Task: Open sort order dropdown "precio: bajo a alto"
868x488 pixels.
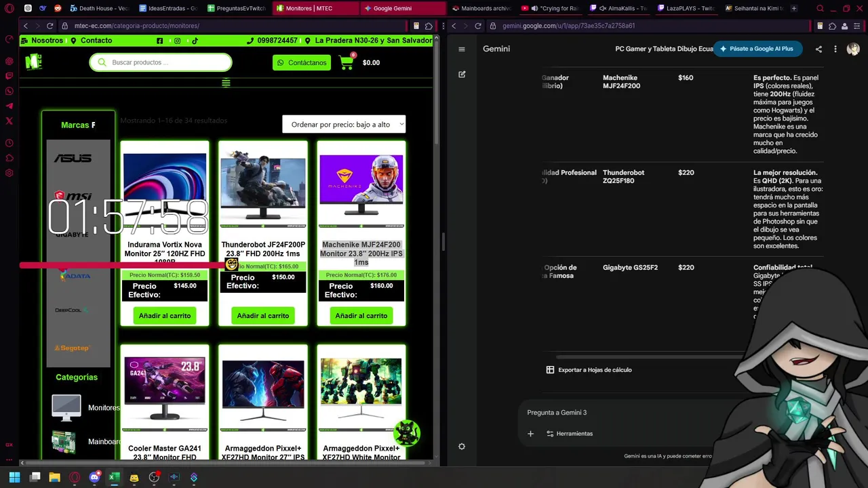Action: (344, 124)
